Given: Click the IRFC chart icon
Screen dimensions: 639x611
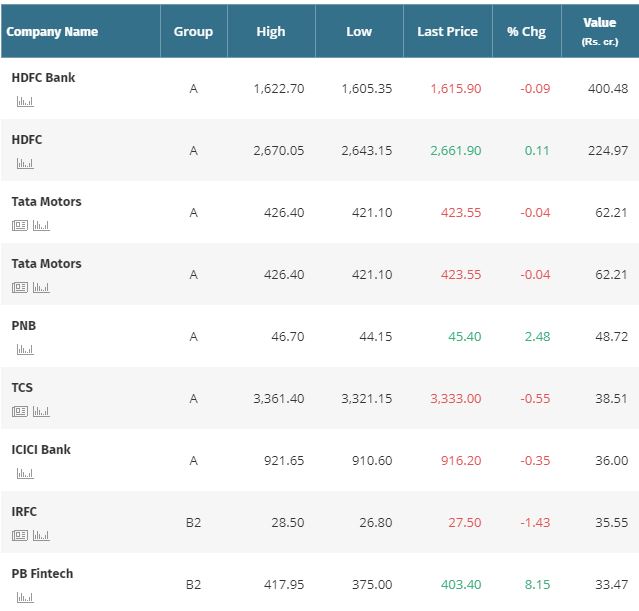Looking at the screenshot, I should [x=41, y=536].
